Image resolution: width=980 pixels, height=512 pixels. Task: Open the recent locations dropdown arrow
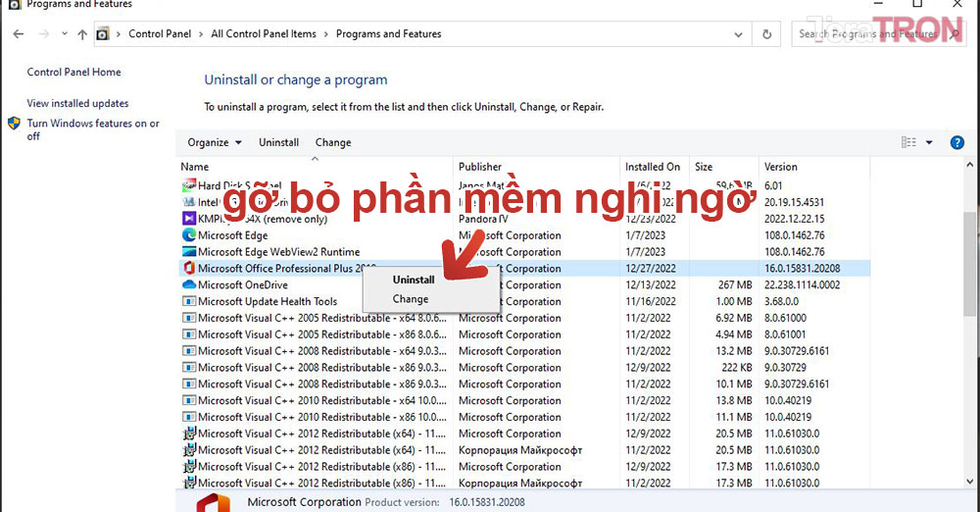[x=64, y=33]
